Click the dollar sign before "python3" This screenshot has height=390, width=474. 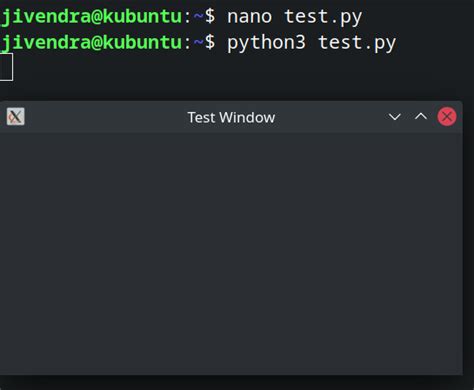[x=210, y=42]
